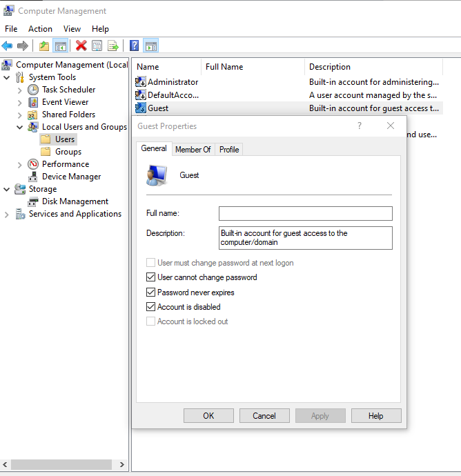
Task: Expand the Event Viewer node
Action: pyautogui.click(x=20, y=103)
